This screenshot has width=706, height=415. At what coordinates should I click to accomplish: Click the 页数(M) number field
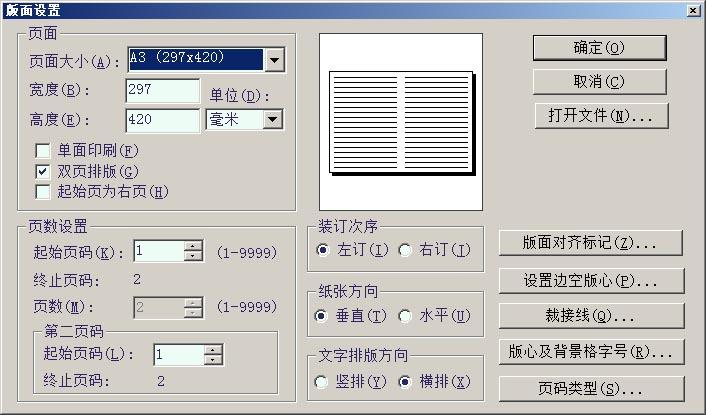pos(159,308)
